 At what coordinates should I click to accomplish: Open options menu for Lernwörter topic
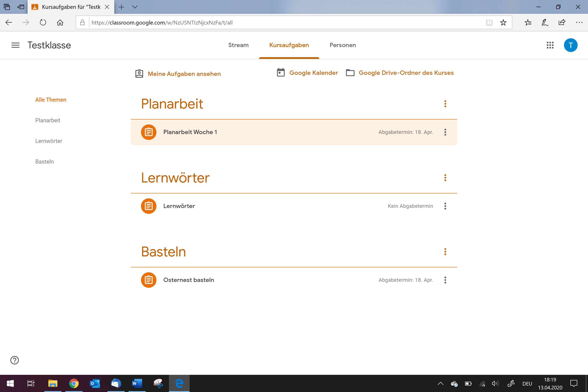pyautogui.click(x=445, y=178)
